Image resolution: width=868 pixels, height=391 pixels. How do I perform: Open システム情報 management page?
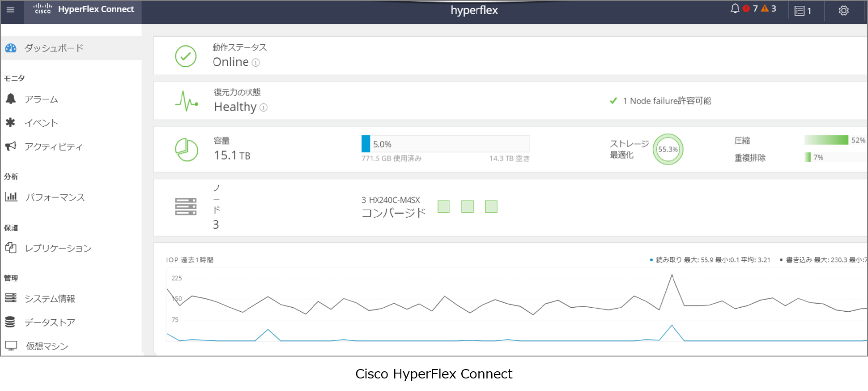50,299
